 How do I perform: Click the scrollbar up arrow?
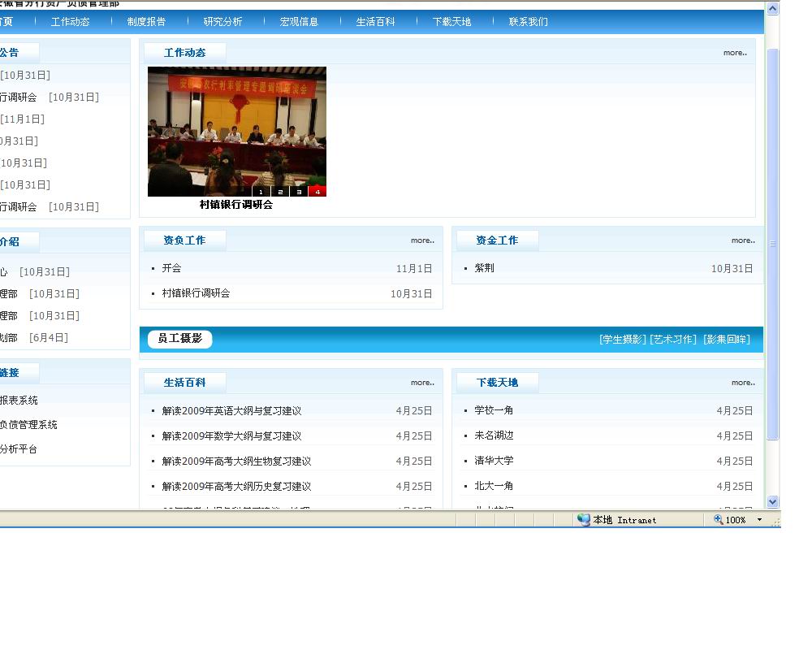[x=772, y=10]
